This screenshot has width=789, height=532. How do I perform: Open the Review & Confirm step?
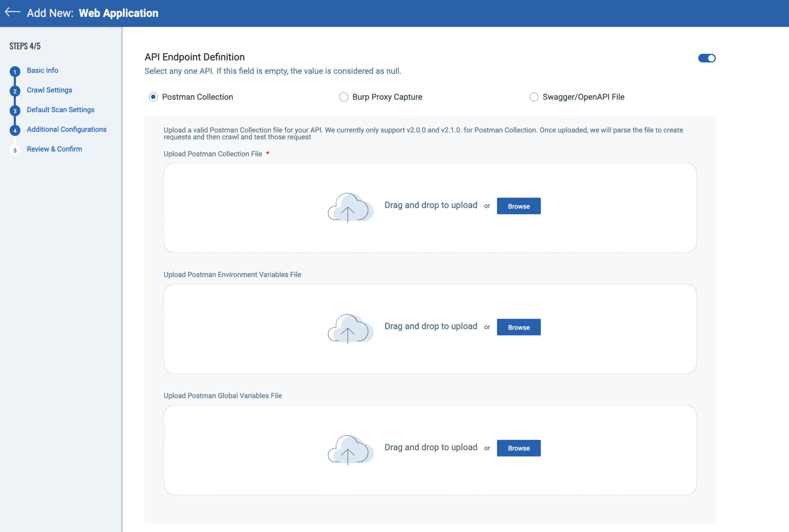(x=54, y=149)
